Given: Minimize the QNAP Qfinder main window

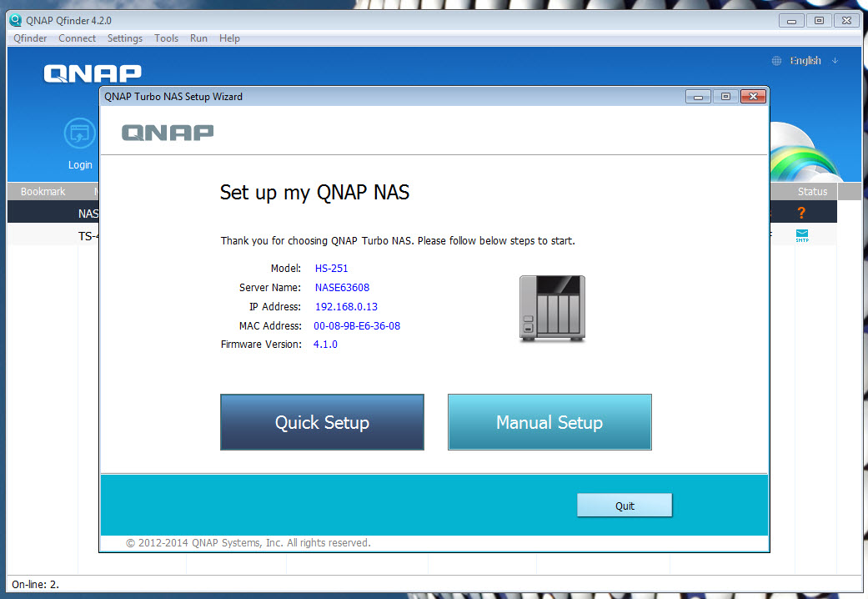Looking at the screenshot, I should click(x=791, y=21).
